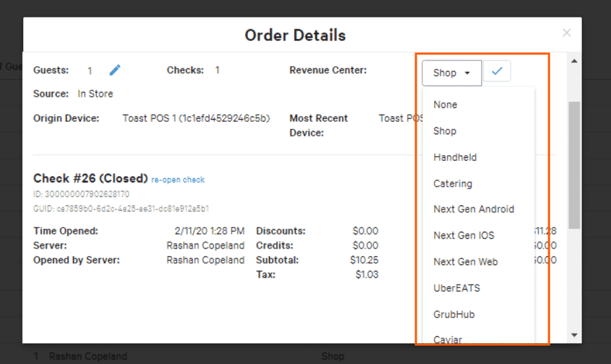Click scrollbar down arrow in dialog
The image size is (611, 364).
pos(574,335)
